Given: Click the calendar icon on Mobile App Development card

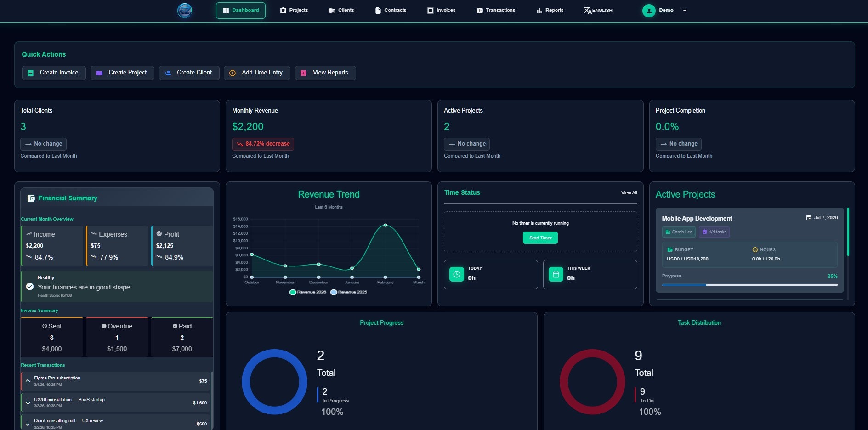Looking at the screenshot, I should (809, 218).
